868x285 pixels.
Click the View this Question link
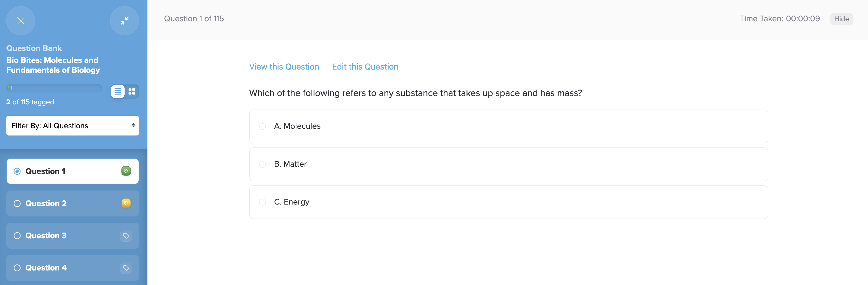(x=284, y=67)
